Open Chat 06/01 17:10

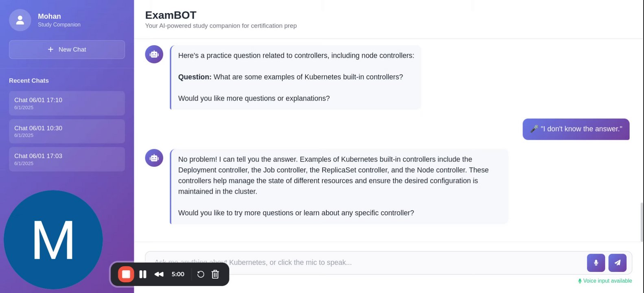67,103
